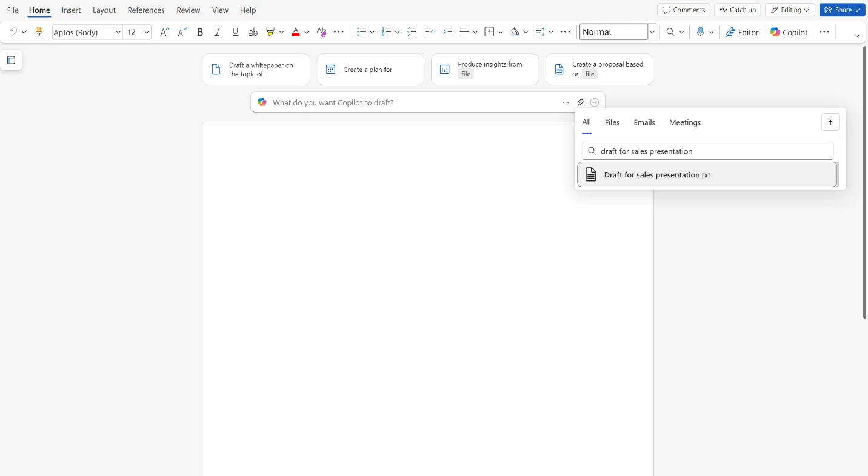Switch to the View tab

tap(221, 10)
